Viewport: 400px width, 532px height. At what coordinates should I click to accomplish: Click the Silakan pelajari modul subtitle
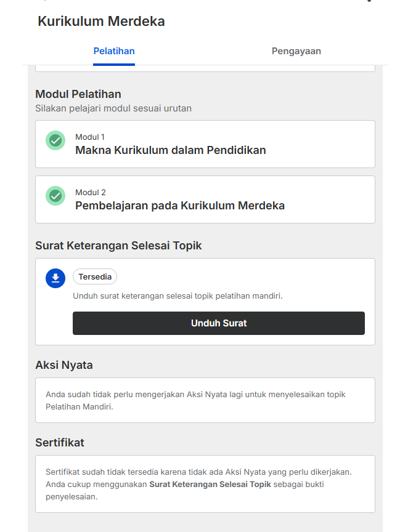point(113,108)
